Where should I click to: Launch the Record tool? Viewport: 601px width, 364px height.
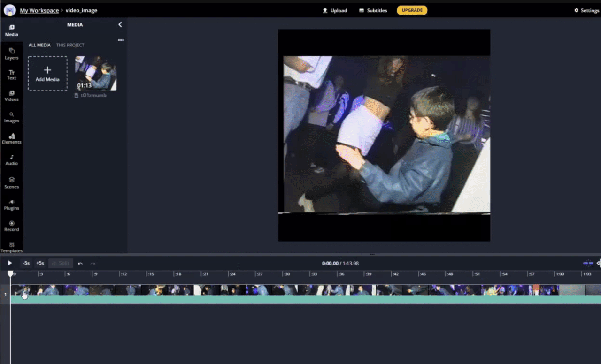[x=11, y=226]
